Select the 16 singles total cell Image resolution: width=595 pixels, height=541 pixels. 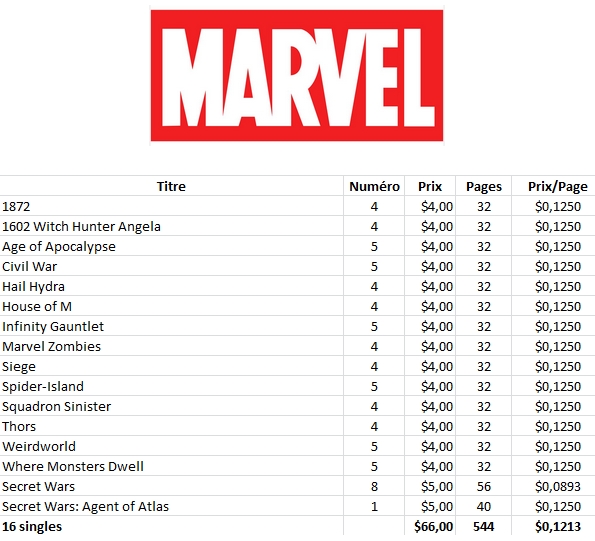click(171, 527)
